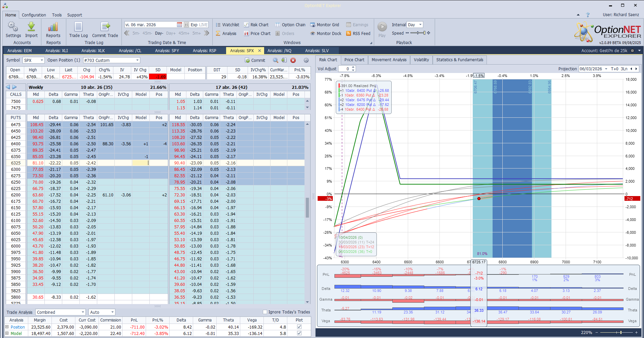Expand the Model row in Trade Analysis
This screenshot has width=644, height=338.
(x=7, y=333)
